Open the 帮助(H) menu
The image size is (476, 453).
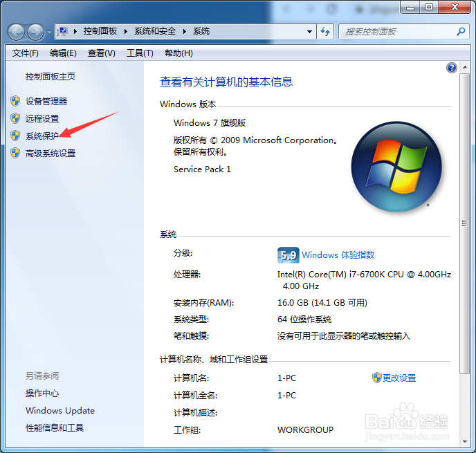178,53
